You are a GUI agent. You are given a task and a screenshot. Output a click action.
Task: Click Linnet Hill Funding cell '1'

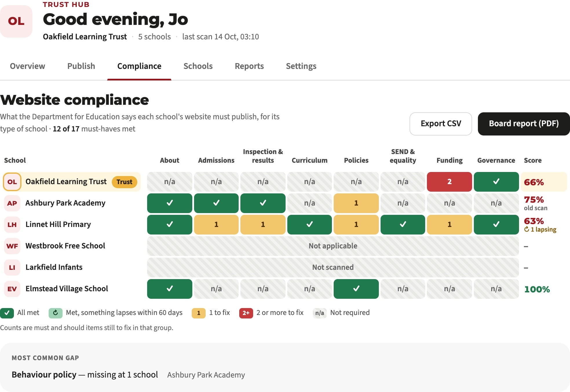tap(450, 225)
